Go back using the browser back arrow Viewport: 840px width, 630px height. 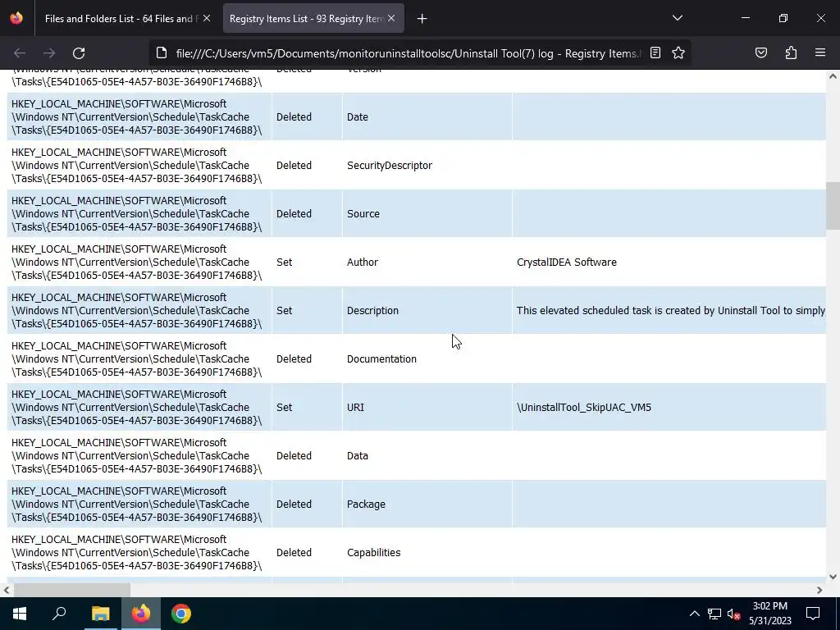20,53
